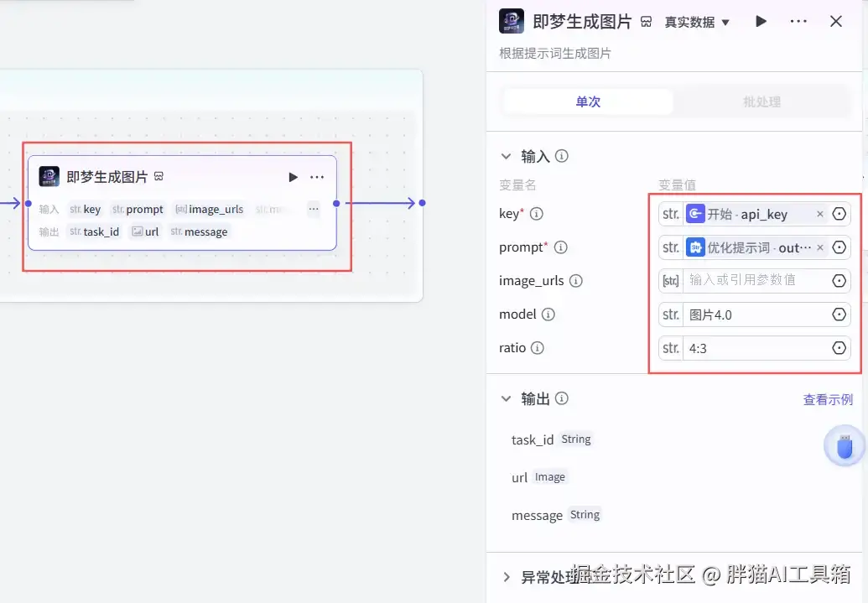Switch to the 批处理 tab

pos(761,101)
